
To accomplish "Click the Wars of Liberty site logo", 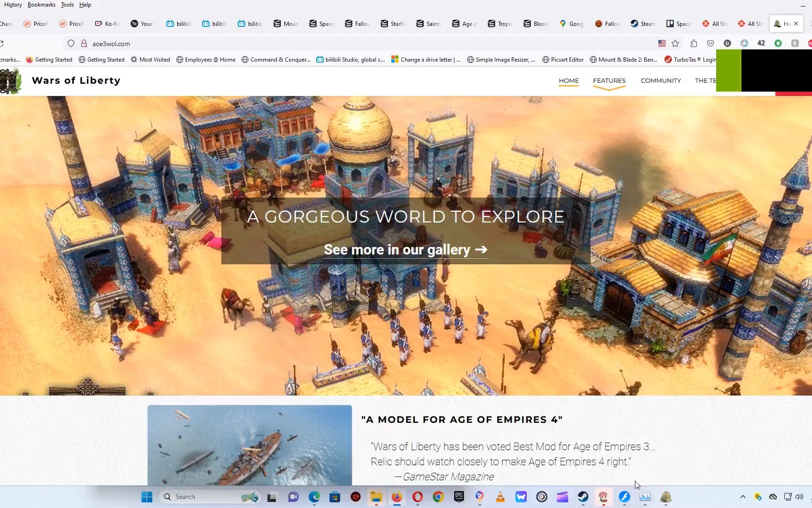I will tap(11, 80).
